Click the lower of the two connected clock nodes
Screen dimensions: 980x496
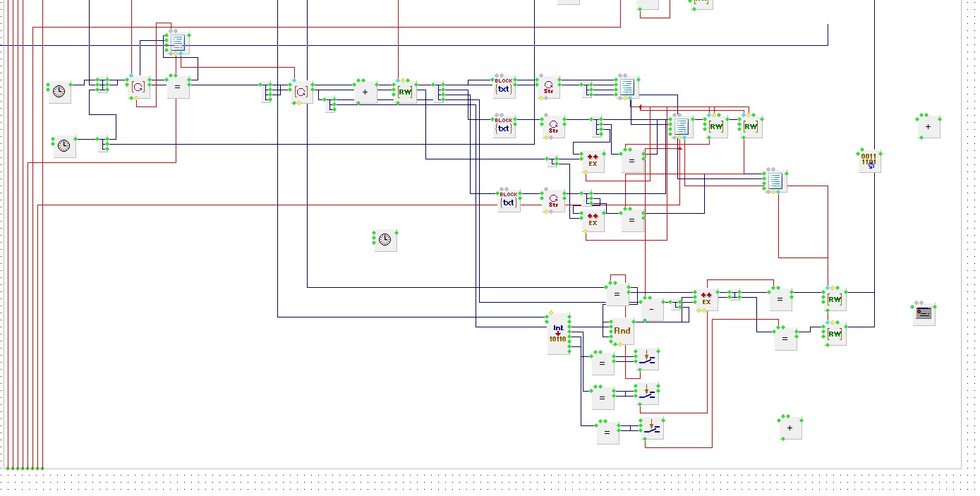tap(64, 146)
